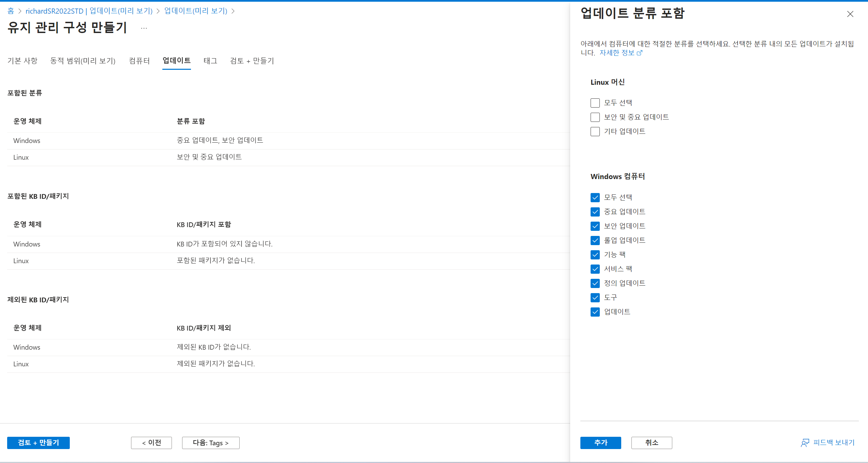
Task: Click external link icon next to 자세한 정보
Action: click(640, 53)
